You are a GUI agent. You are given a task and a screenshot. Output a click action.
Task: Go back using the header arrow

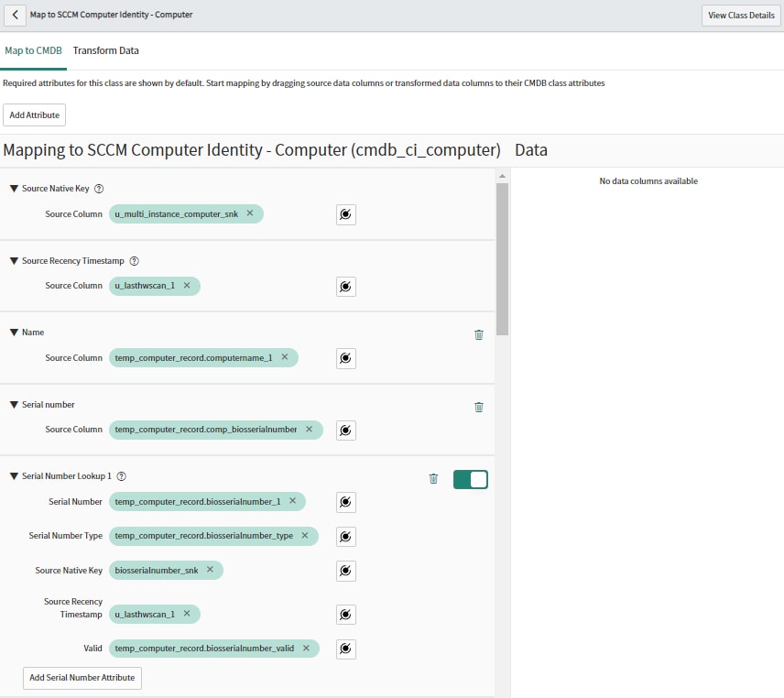click(15, 15)
